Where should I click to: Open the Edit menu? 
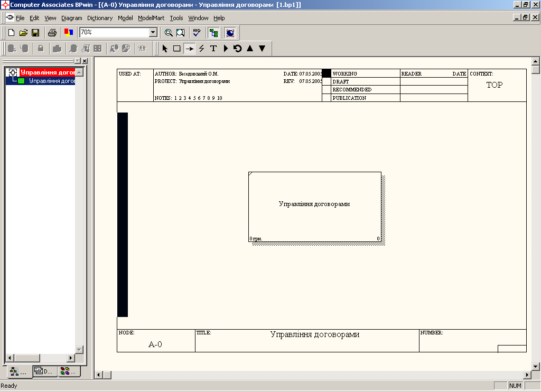click(34, 18)
